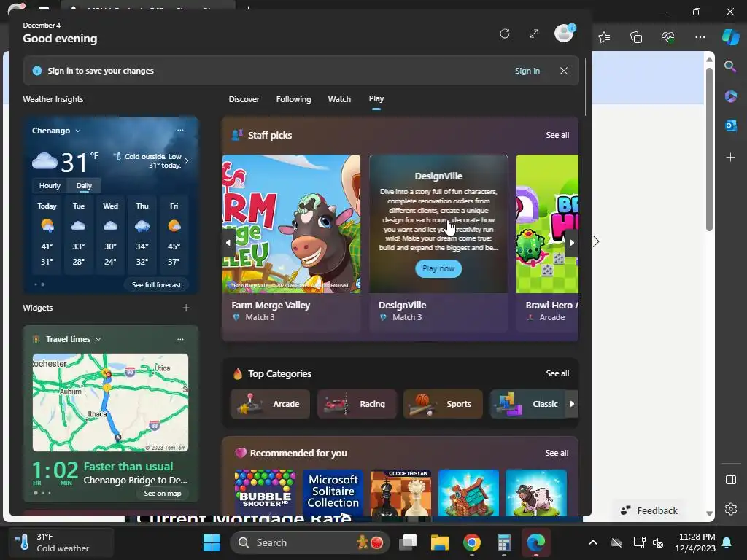
Task: See all Top Categories
Action: (557, 374)
